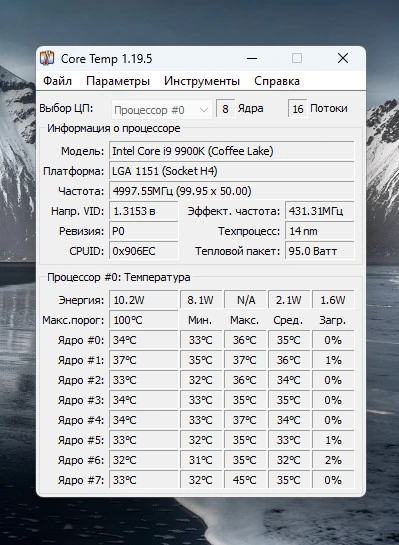
Task: Click the VID voltage value 1.3153 в
Action: tap(144, 211)
